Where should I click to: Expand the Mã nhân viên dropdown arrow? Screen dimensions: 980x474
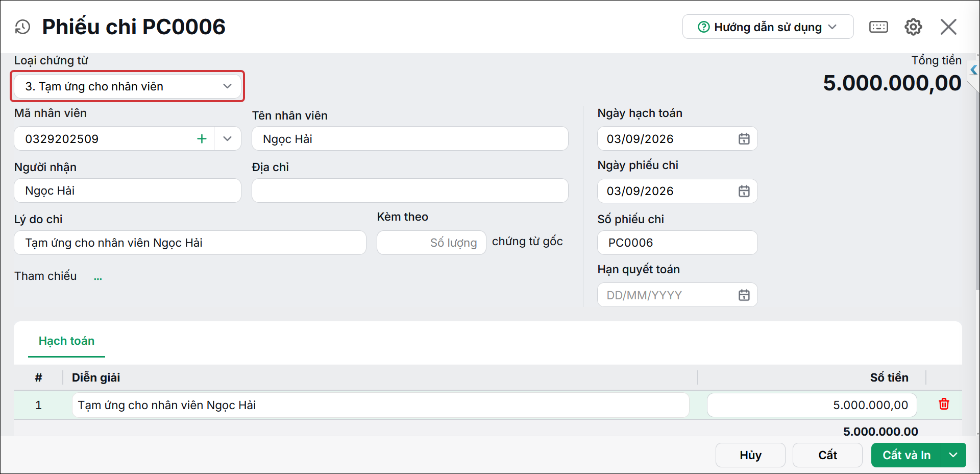point(228,139)
